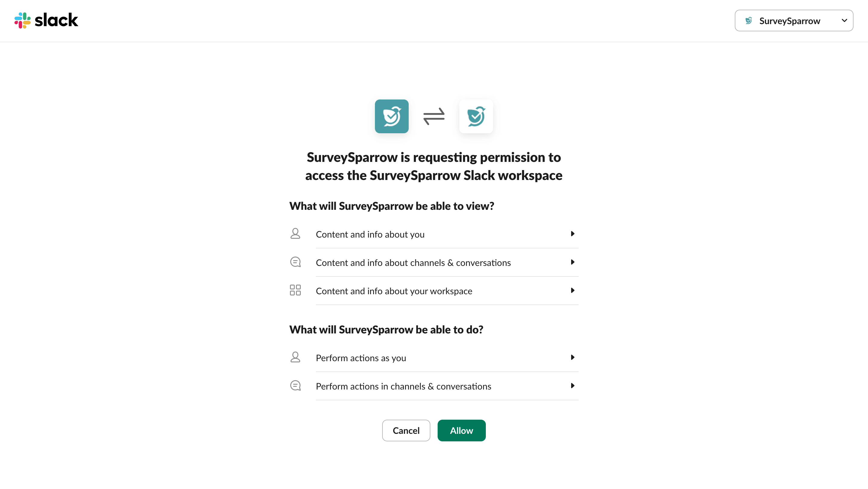Viewport: 868px width, 489px height.
Task: Click person icon beside 'Perform actions as you'
Action: click(x=295, y=357)
